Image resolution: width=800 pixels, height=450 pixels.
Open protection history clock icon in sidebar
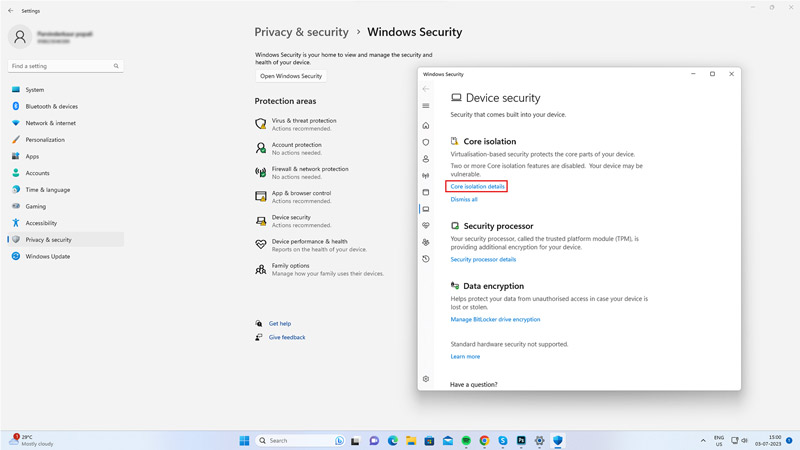(426, 259)
